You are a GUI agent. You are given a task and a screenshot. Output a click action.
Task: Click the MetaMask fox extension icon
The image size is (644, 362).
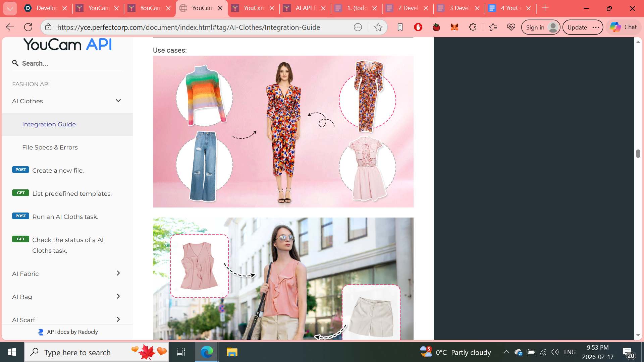454,27
